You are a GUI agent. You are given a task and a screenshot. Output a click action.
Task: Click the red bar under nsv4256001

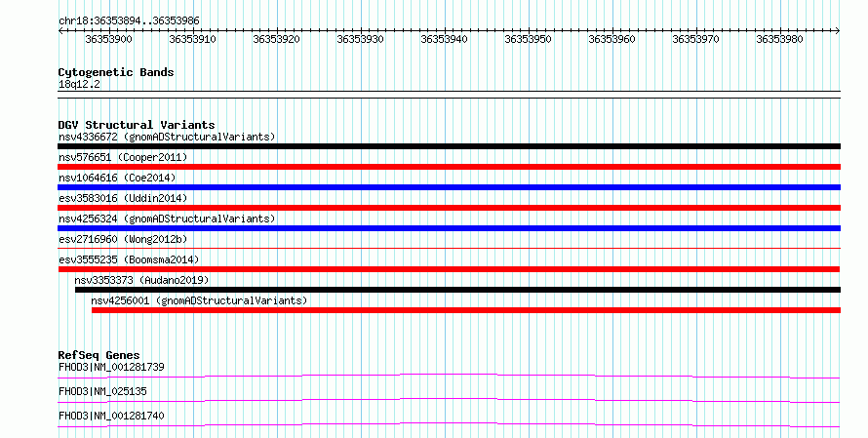pos(466,310)
